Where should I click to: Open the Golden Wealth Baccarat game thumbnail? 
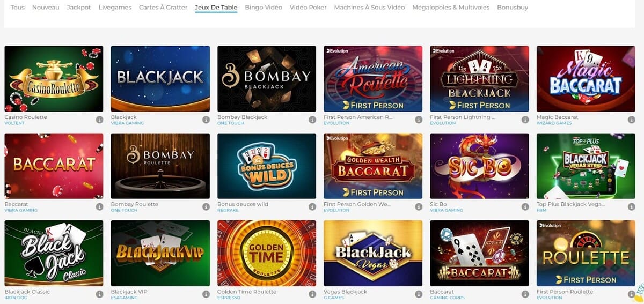click(373, 166)
